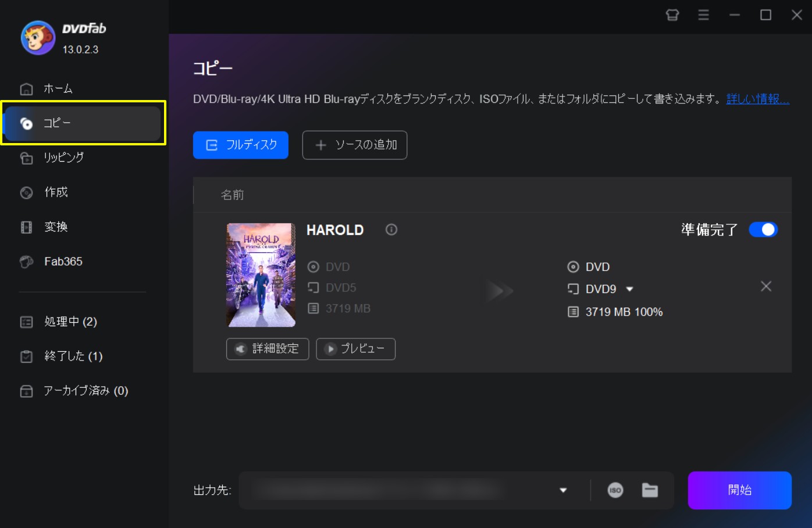Open 詳細設定 advanced settings
The width and height of the screenshot is (812, 528).
[268, 349]
